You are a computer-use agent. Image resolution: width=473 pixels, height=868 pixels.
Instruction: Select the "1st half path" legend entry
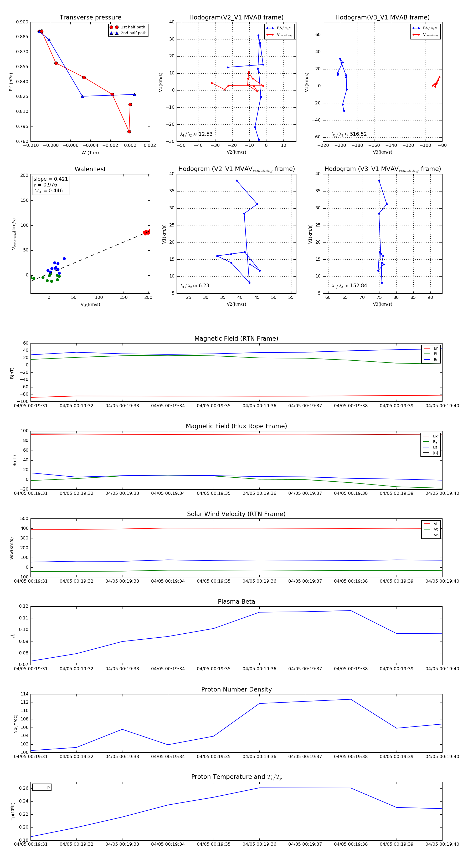tap(128, 27)
